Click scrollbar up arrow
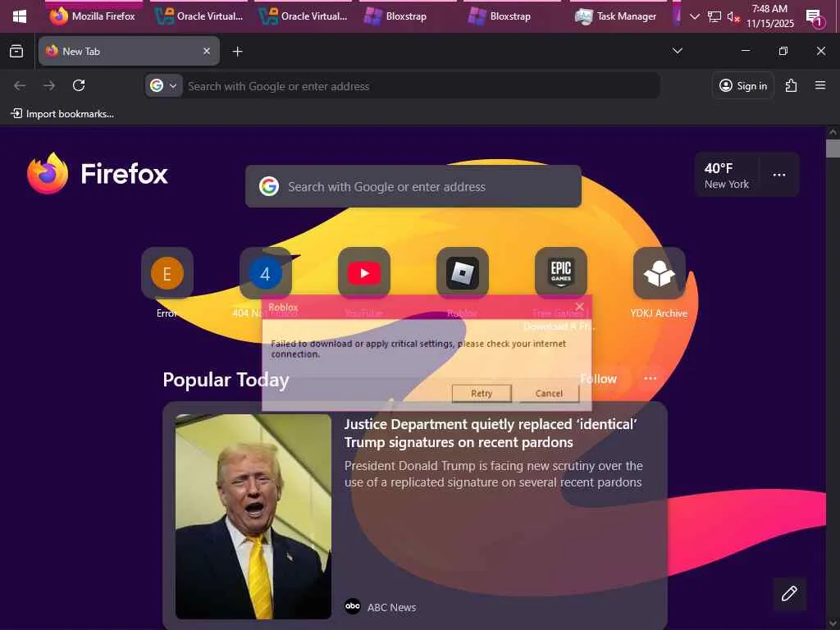 (x=833, y=132)
